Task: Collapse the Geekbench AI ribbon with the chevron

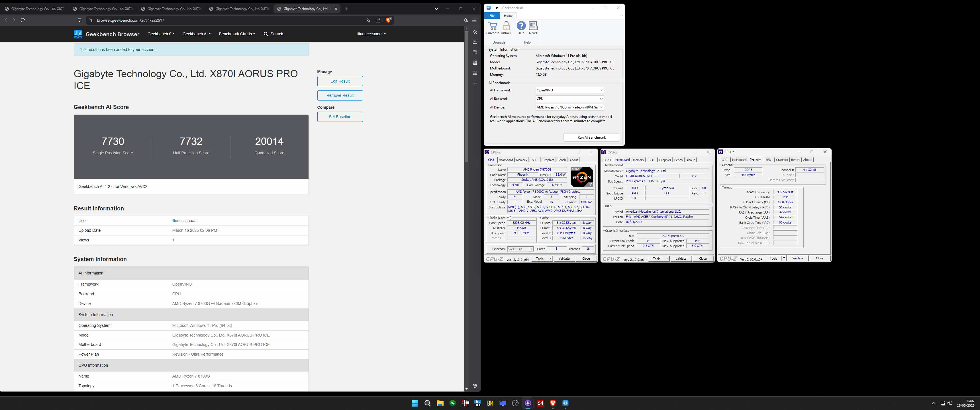Action: [621, 16]
